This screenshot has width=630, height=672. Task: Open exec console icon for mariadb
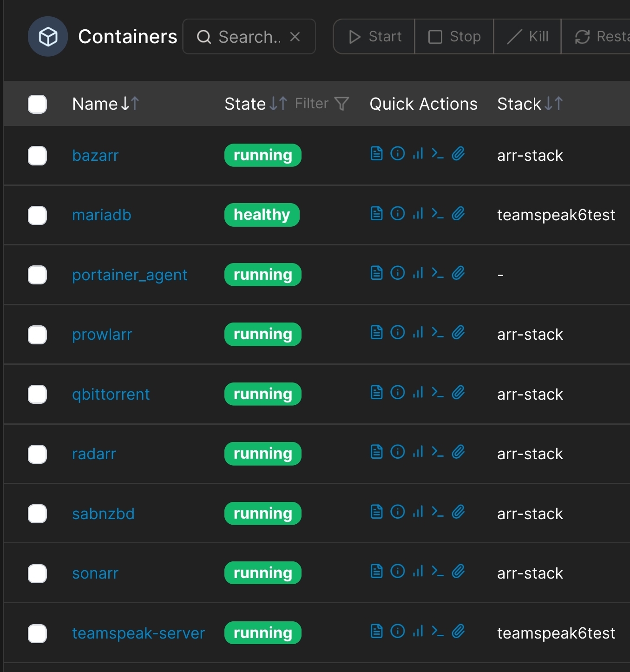pyautogui.click(x=438, y=213)
